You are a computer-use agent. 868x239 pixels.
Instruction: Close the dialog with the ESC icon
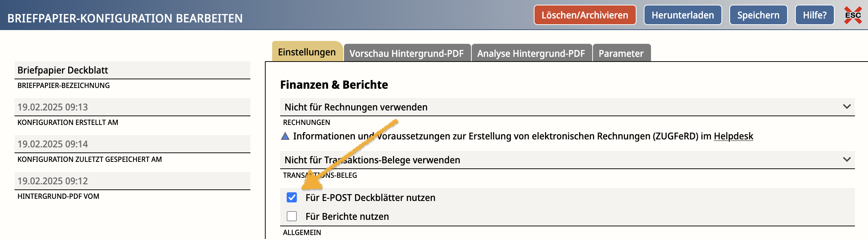(852, 15)
